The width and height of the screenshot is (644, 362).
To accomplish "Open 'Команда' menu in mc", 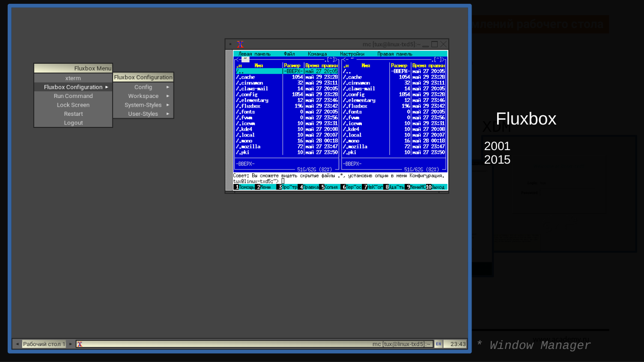I will tap(317, 54).
